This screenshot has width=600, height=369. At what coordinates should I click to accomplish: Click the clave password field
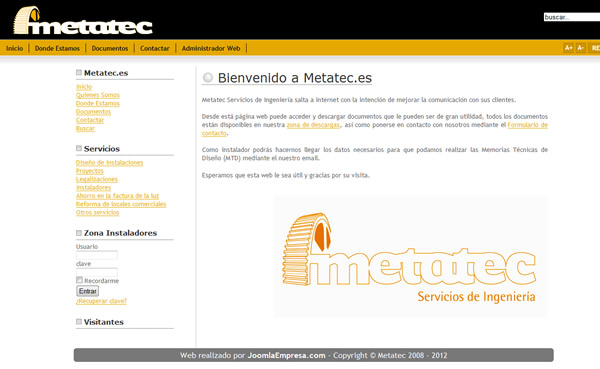tap(97, 272)
